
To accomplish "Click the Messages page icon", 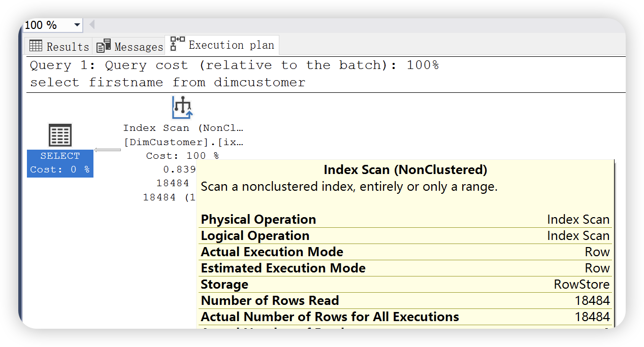I will 104,46.
